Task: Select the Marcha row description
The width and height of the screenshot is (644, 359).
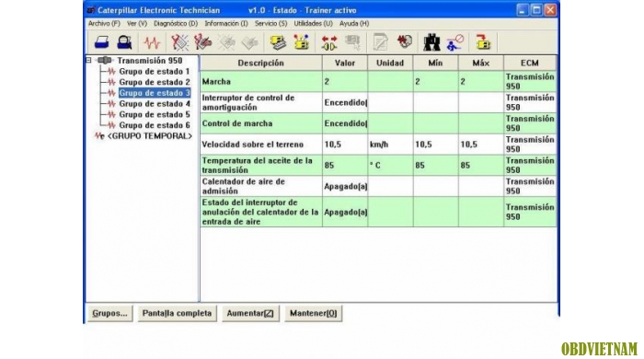Action: point(260,81)
